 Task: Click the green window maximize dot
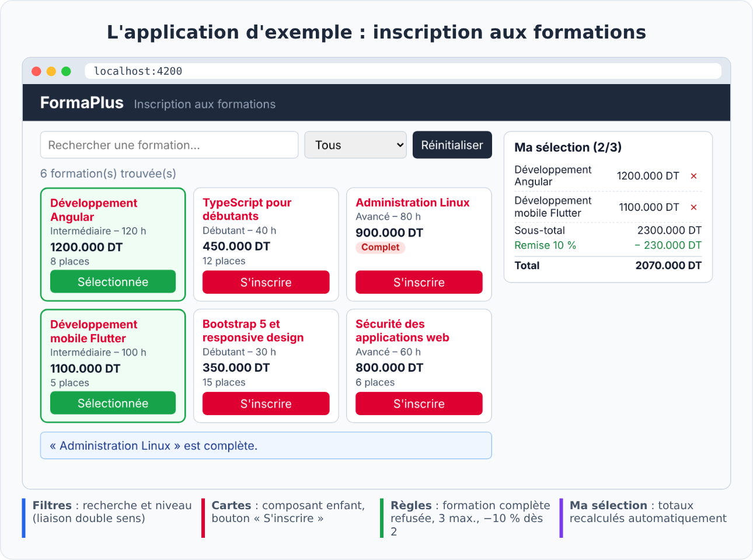[66, 71]
